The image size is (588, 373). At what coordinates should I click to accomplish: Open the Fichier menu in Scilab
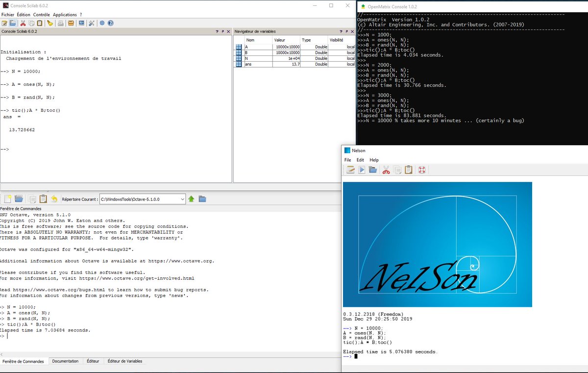point(8,15)
